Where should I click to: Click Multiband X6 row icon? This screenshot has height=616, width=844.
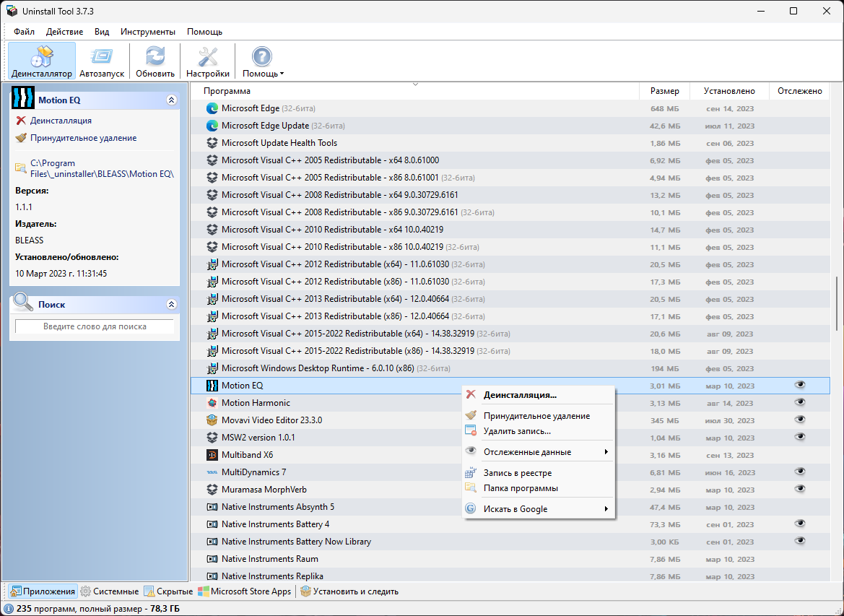tap(212, 454)
